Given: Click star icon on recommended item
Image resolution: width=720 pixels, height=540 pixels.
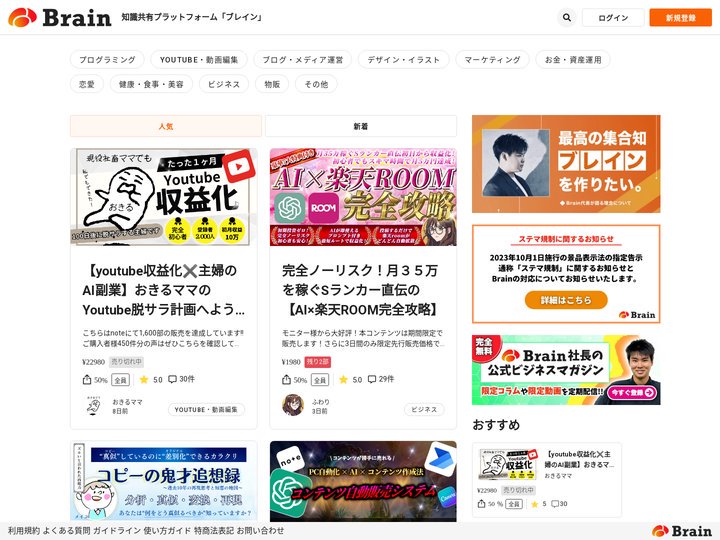Looking at the screenshot, I should pos(534,504).
